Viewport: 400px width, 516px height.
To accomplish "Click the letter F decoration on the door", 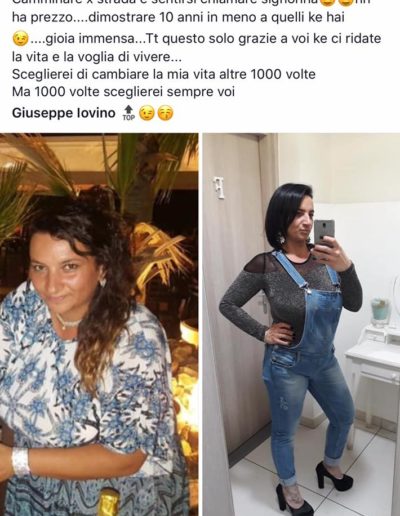I will [x=218, y=188].
